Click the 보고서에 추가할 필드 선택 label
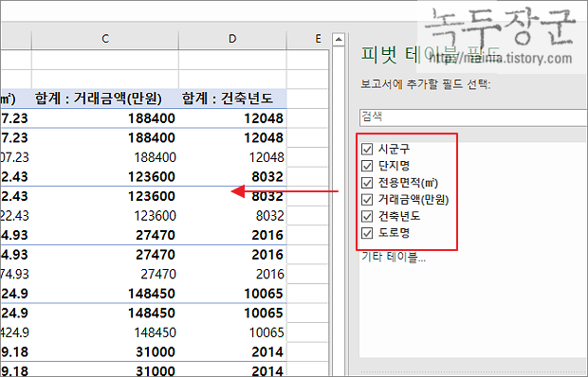588x377 pixels. [426, 84]
